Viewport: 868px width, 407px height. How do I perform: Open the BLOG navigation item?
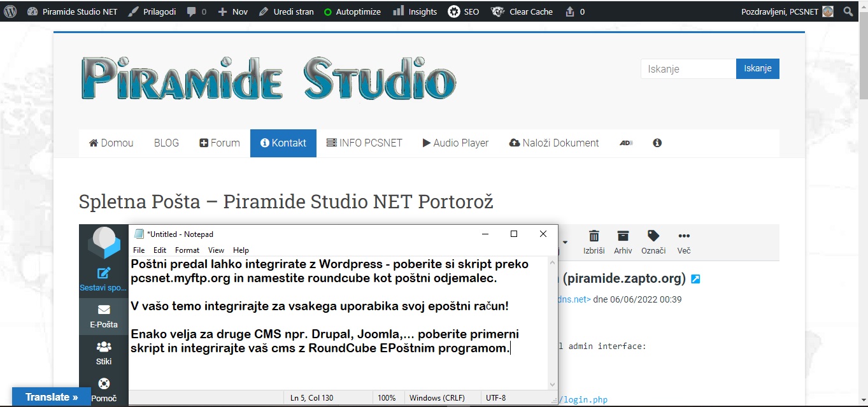pyautogui.click(x=166, y=143)
